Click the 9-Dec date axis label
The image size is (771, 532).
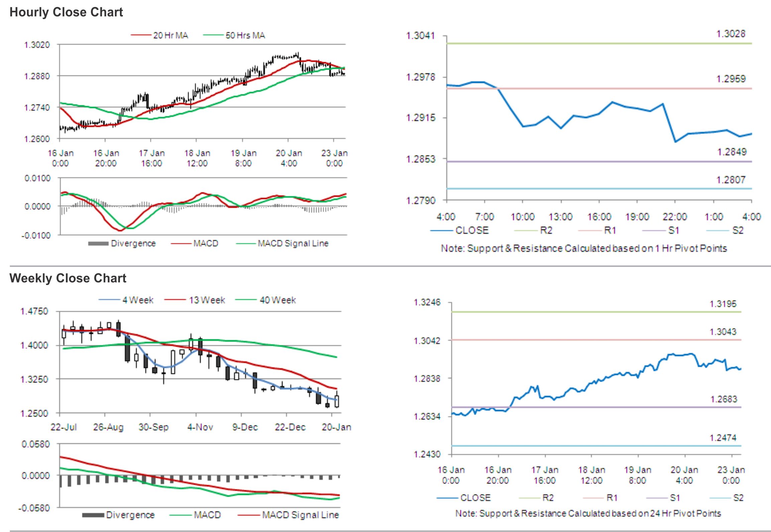[x=245, y=427]
